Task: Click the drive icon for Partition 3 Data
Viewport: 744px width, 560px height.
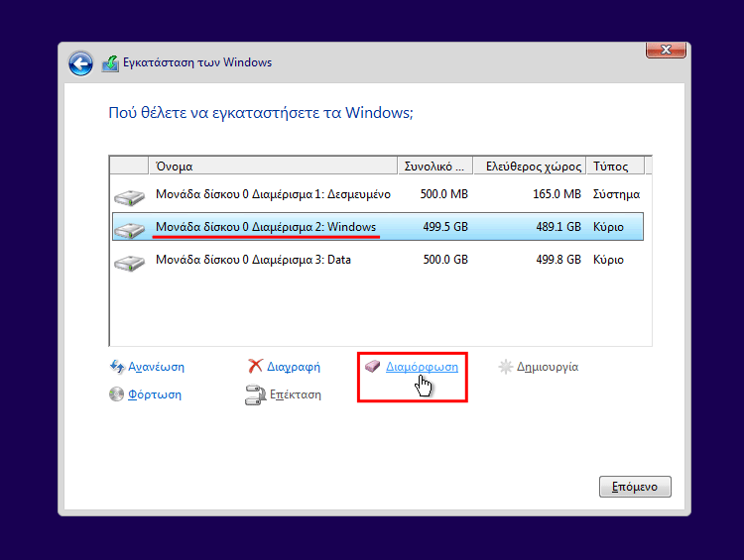Action: 129,262
